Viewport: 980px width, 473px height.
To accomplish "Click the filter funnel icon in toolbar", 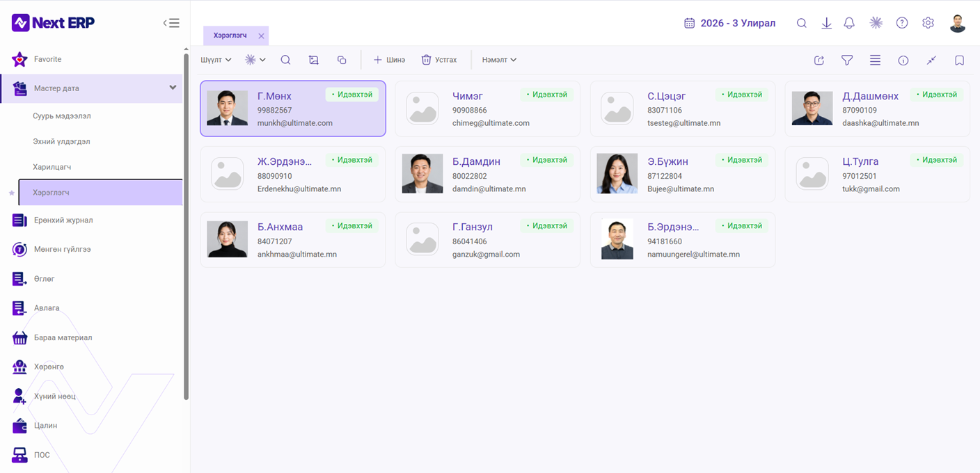I will [847, 61].
